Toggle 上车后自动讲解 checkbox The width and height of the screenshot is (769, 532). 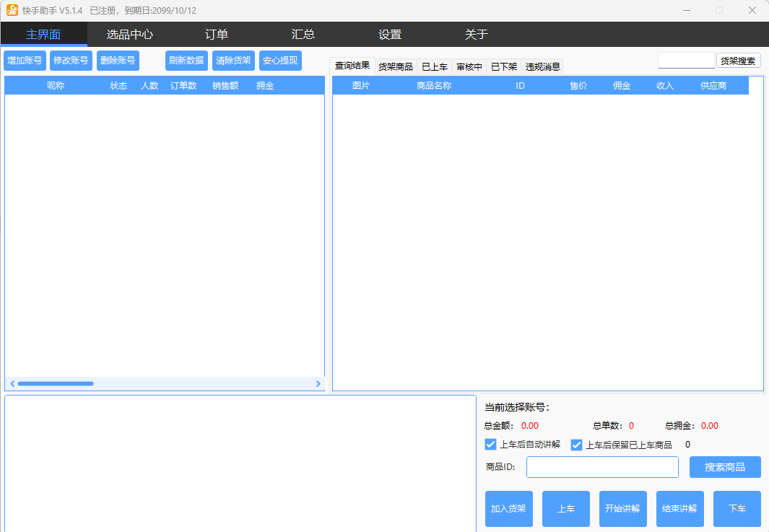491,445
